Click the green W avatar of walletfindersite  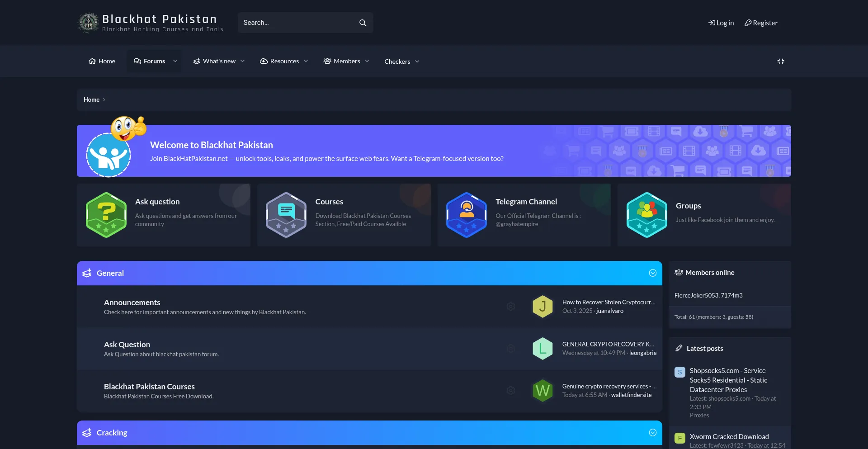pyautogui.click(x=542, y=391)
